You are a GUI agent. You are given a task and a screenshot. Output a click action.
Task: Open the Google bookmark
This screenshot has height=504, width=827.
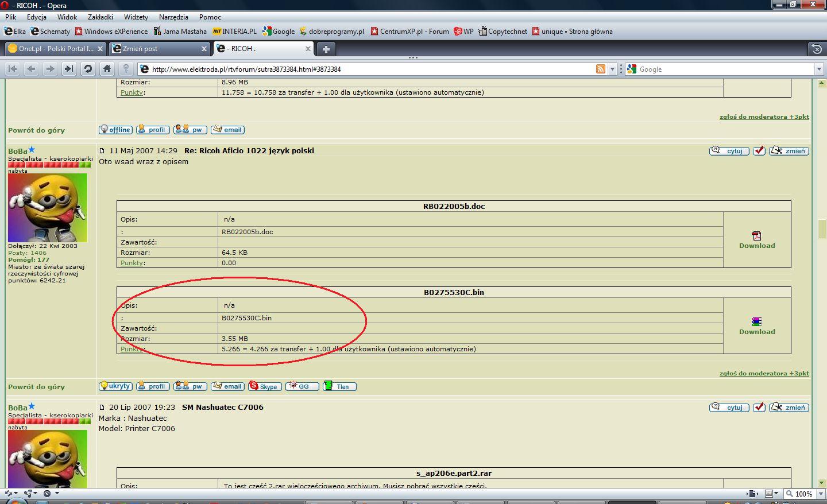pyautogui.click(x=279, y=32)
